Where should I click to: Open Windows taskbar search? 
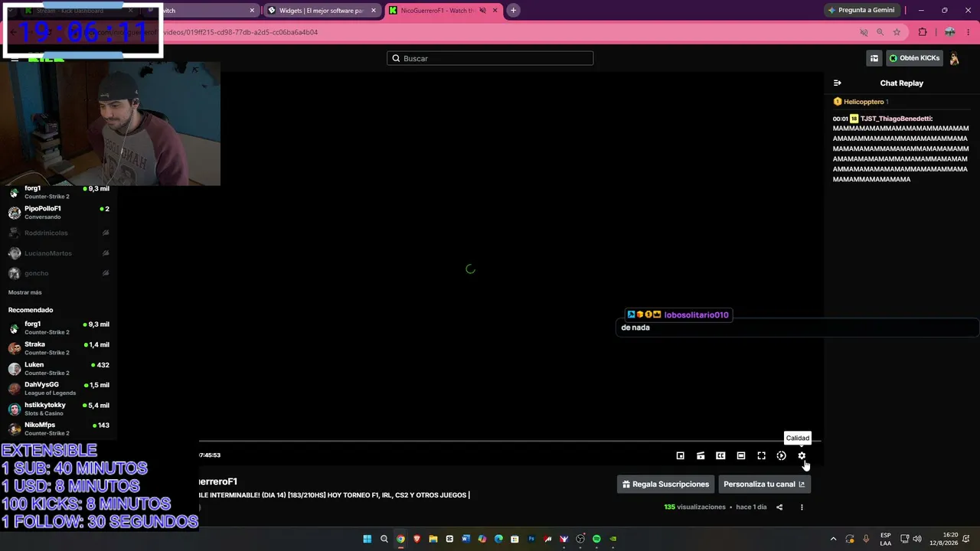(384, 539)
